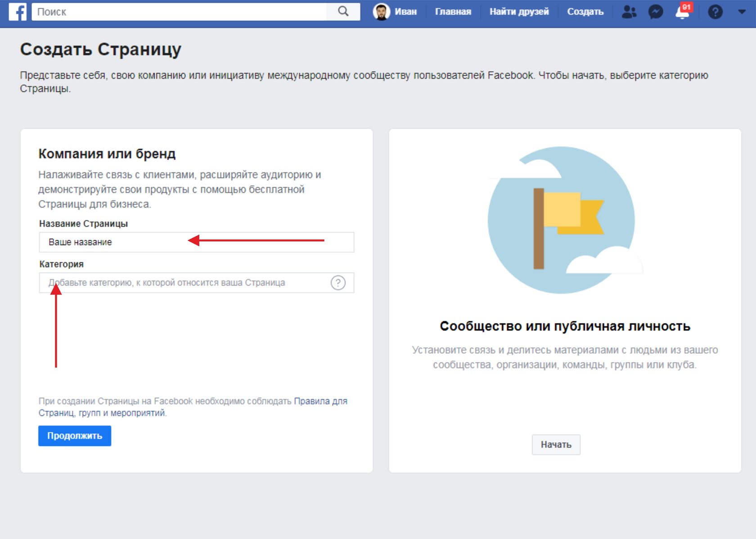Open the Messenger icon

coord(655,12)
